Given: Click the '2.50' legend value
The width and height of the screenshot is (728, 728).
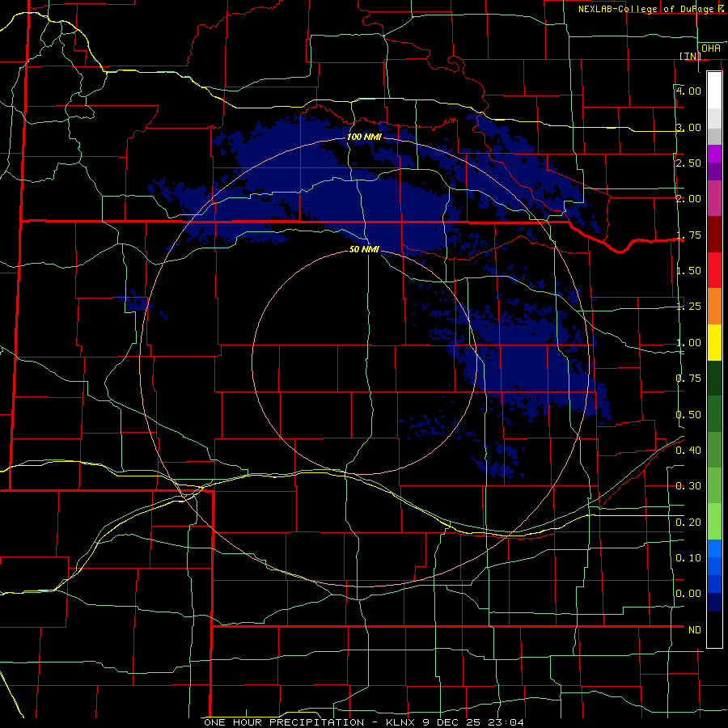Looking at the screenshot, I should 688,163.
